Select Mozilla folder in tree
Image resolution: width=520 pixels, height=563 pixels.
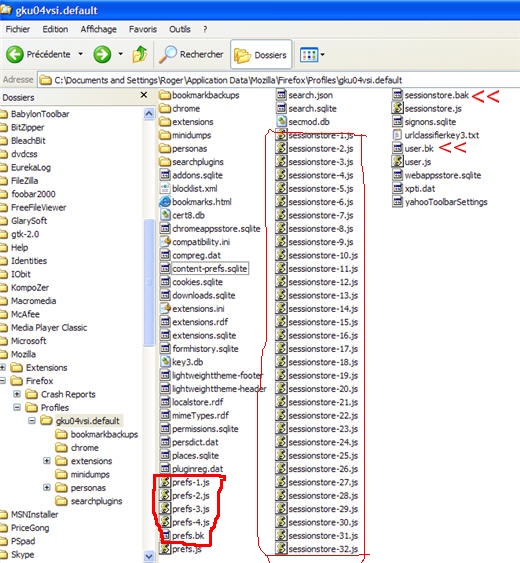tap(23, 354)
